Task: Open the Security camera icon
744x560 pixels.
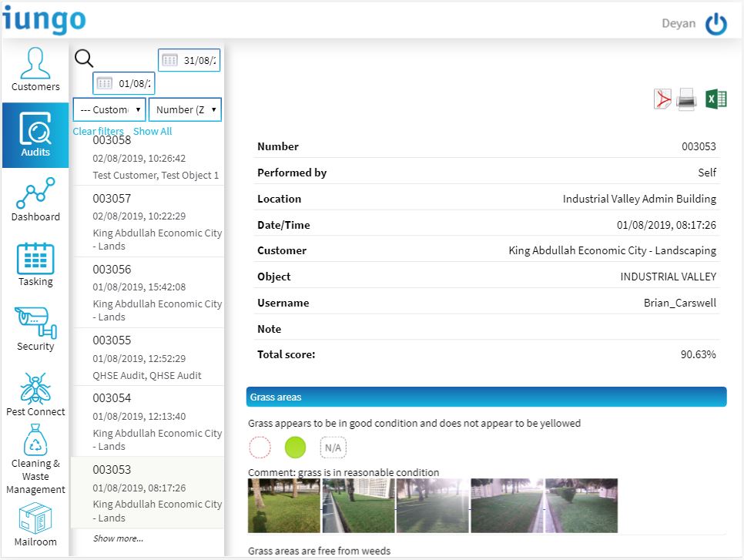Action: pyautogui.click(x=35, y=323)
